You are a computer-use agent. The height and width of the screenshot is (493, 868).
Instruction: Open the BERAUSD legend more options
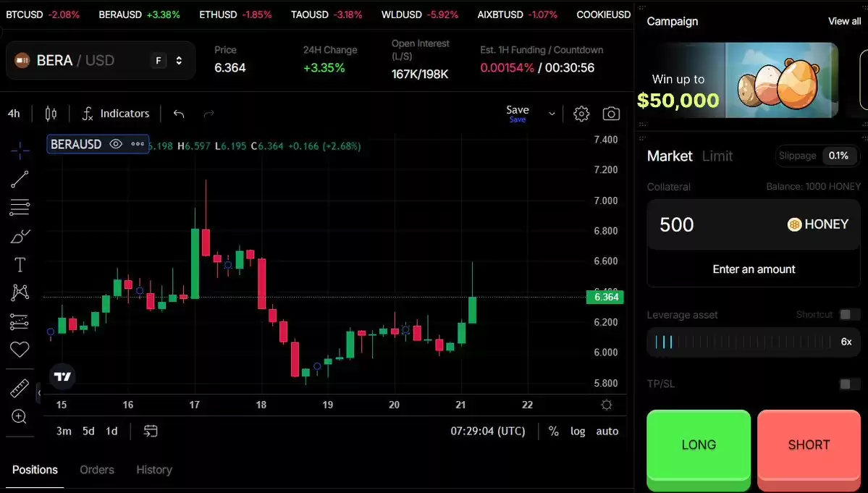[138, 144]
